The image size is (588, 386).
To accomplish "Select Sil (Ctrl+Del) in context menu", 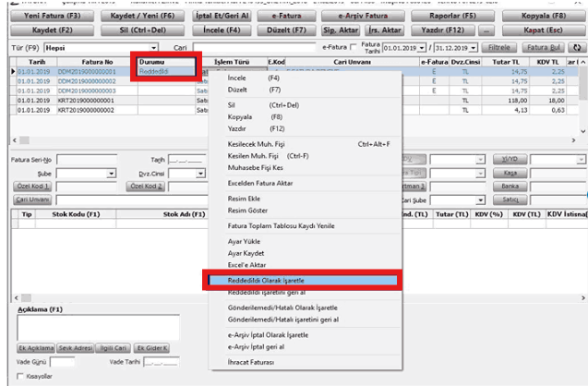I will pyautogui.click(x=306, y=105).
